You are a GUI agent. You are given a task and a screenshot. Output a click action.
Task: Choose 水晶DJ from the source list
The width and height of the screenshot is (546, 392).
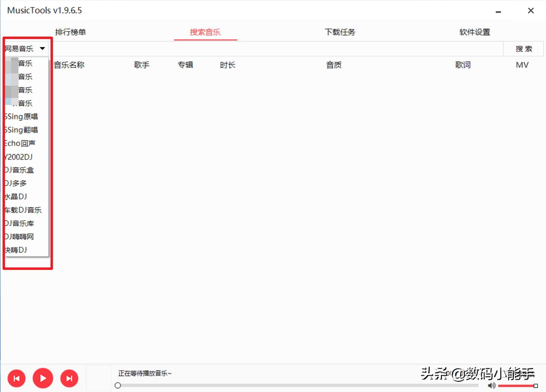[15, 196]
